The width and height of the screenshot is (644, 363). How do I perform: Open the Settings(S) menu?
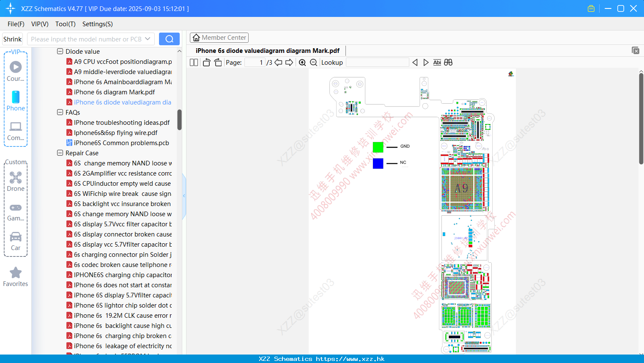[98, 24]
